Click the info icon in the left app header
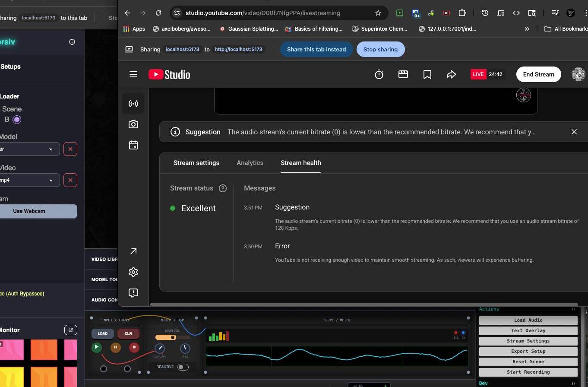The width and height of the screenshot is (588, 387). point(72,42)
